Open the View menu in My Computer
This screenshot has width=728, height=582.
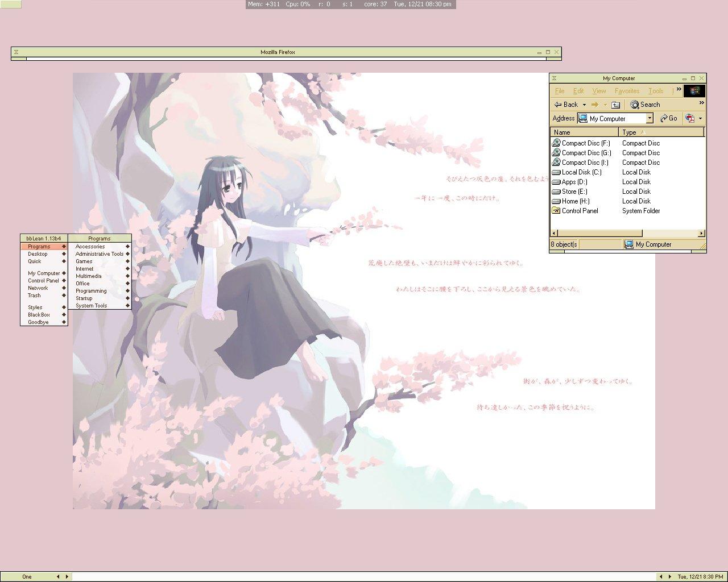pyautogui.click(x=599, y=91)
